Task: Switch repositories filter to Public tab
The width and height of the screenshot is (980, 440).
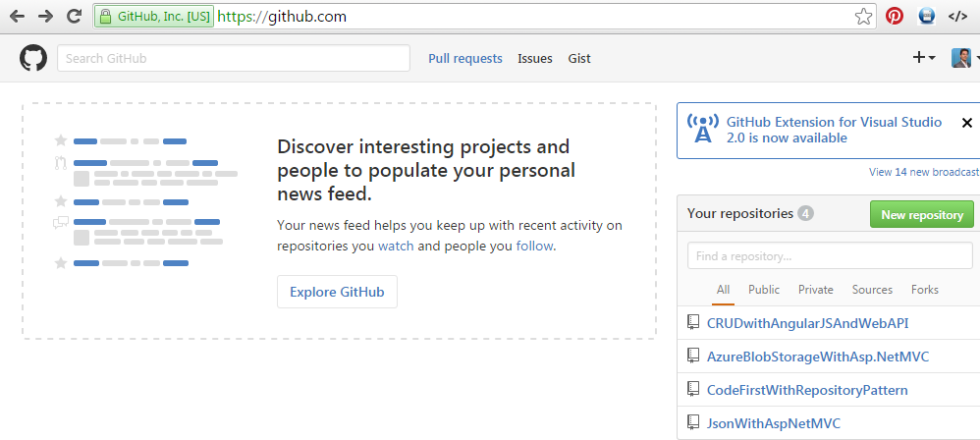Action: point(764,290)
